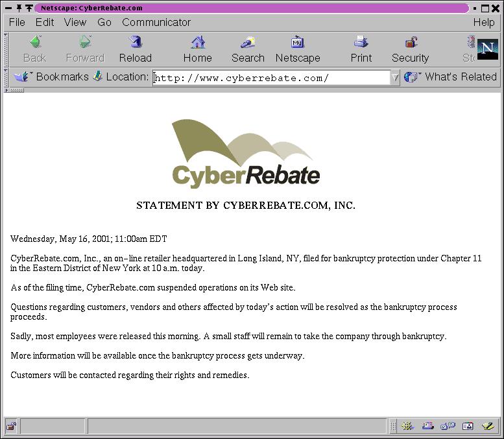Click the CyberRebate logo image
The height and width of the screenshot is (439, 504).
(246, 154)
